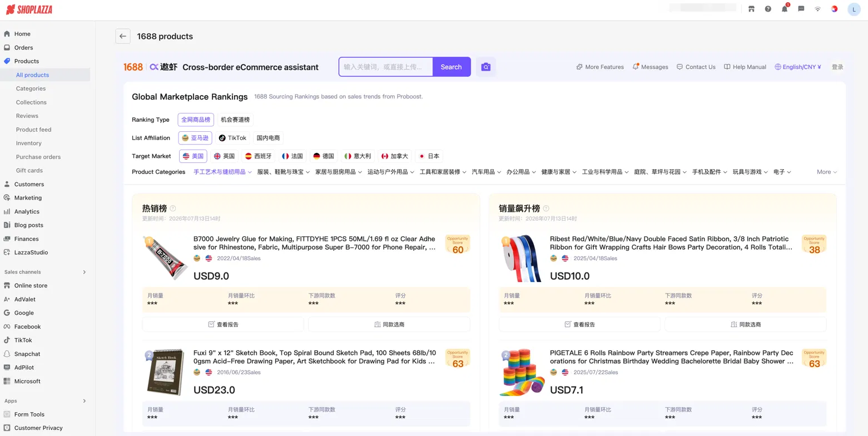868x436 pixels.
Task: Select 日本 target market
Action: click(x=429, y=156)
